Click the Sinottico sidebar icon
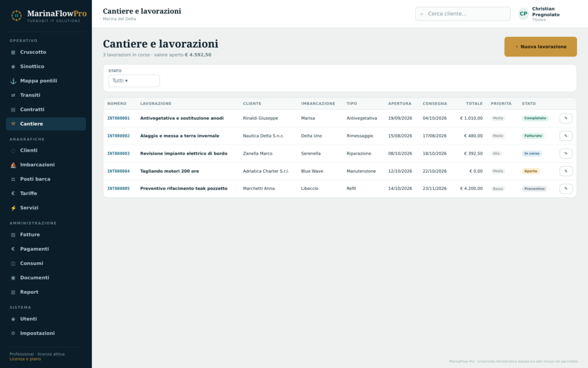 click(13, 67)
